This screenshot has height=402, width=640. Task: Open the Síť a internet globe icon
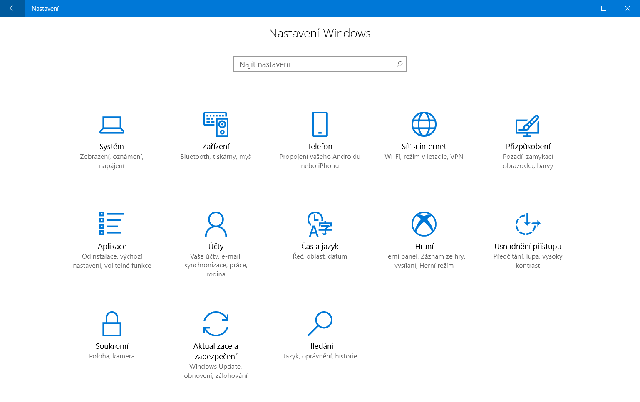(x=424, y=124)
